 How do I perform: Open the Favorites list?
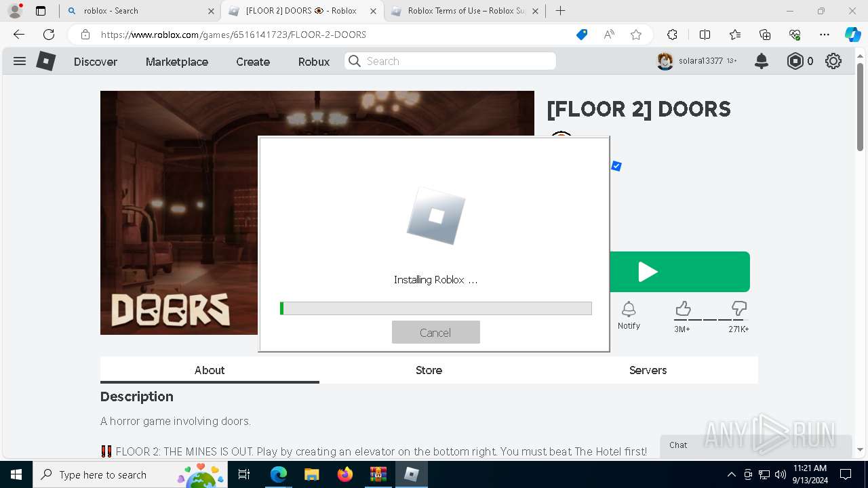(x=735, y=35)
